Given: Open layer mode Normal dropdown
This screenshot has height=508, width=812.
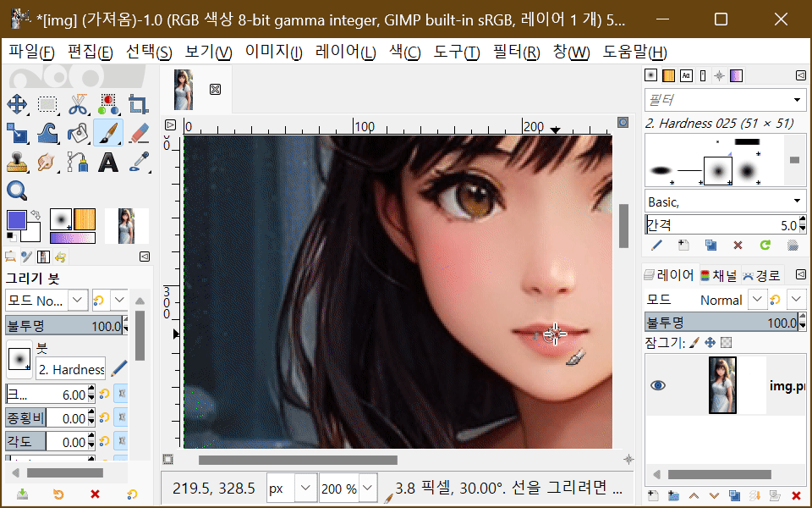Looking at the screenshot, I should click(757, 299).
